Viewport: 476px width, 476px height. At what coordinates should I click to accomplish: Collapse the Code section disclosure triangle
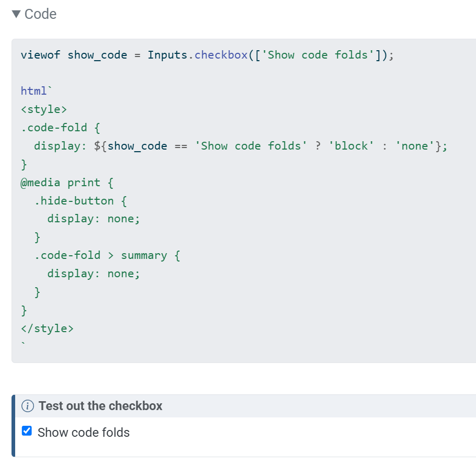16,15
